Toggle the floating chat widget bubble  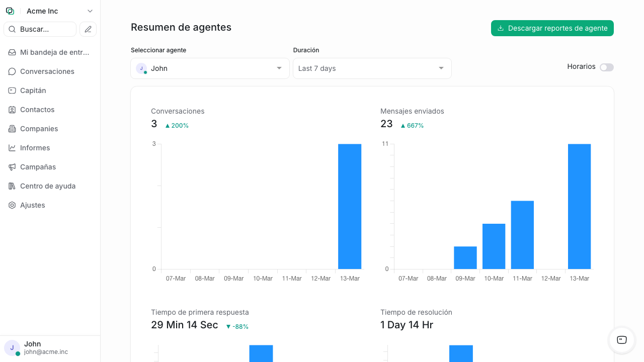[x=621, y=340]
